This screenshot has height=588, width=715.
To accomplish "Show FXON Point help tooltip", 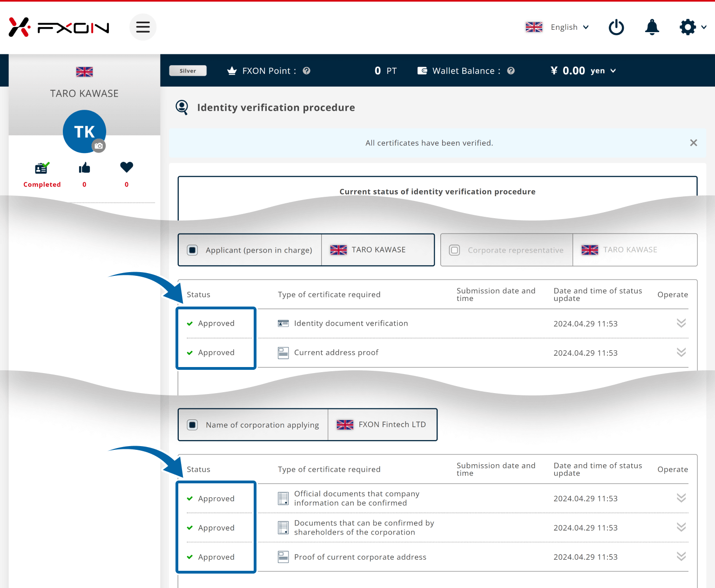I will point(306,71).
